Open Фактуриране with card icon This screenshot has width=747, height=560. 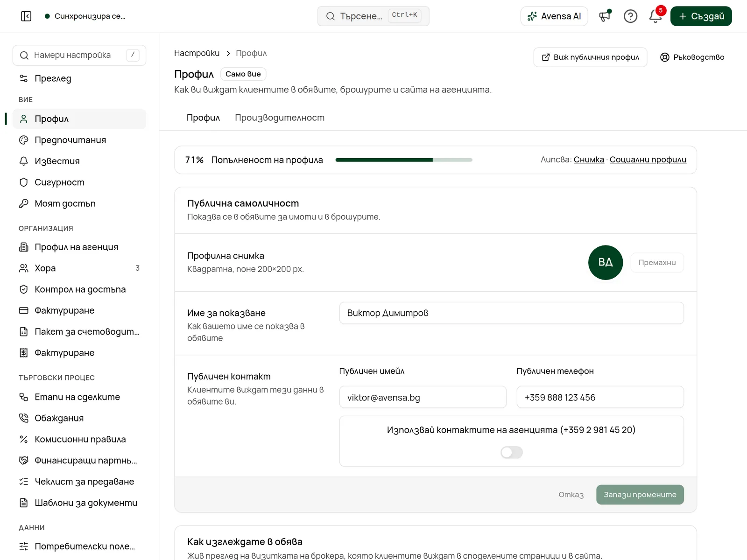79,310
